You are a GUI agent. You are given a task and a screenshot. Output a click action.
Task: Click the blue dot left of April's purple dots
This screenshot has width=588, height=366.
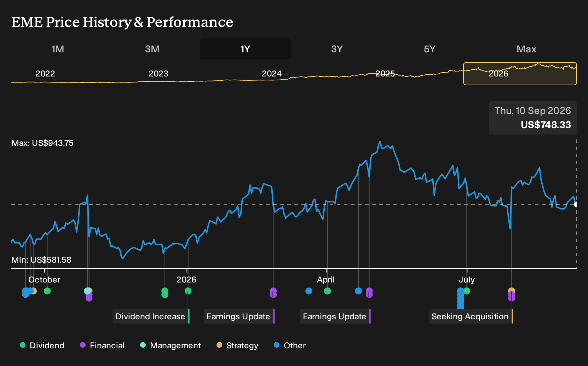[358, 291]
